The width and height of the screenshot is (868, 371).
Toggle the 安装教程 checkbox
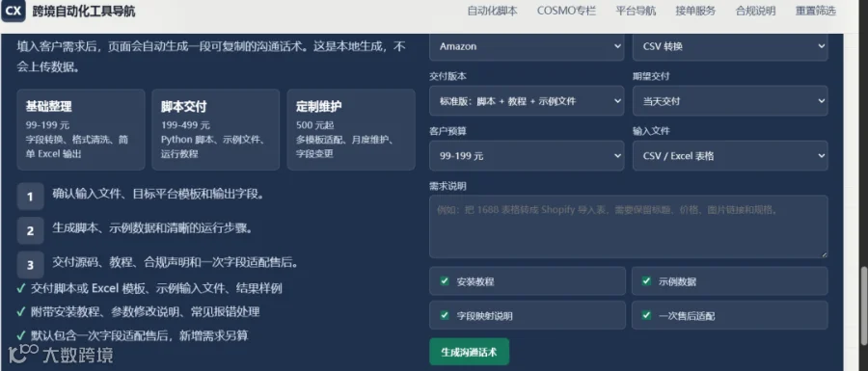click(x=445, y=280)
